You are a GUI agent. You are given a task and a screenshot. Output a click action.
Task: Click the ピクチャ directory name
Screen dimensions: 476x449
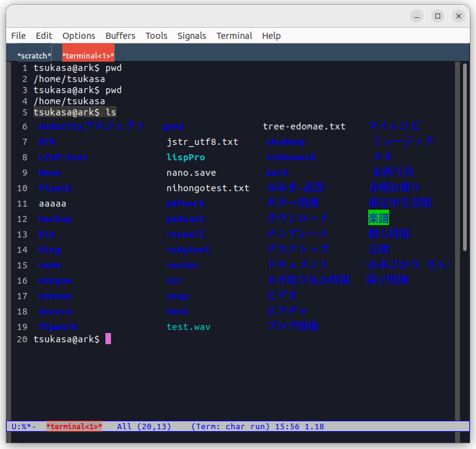click(287, 311)
